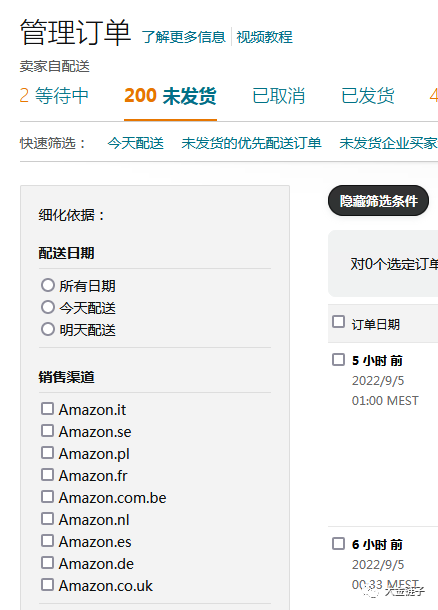Tick the Amazon.com.be checkbox
438x610 pixels.
[x=47, y=497]
